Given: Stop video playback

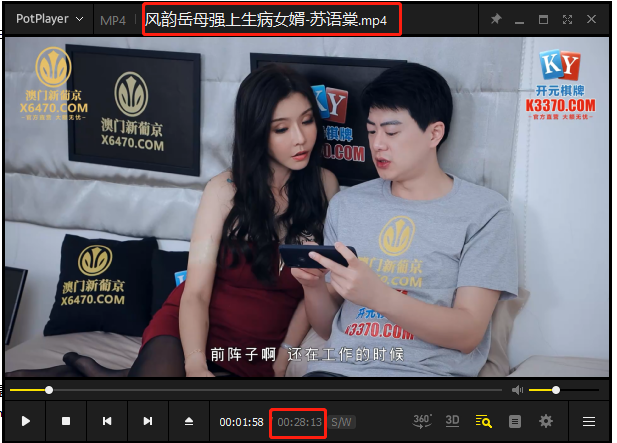Looking at the screenshot, I should pos(66,421).
